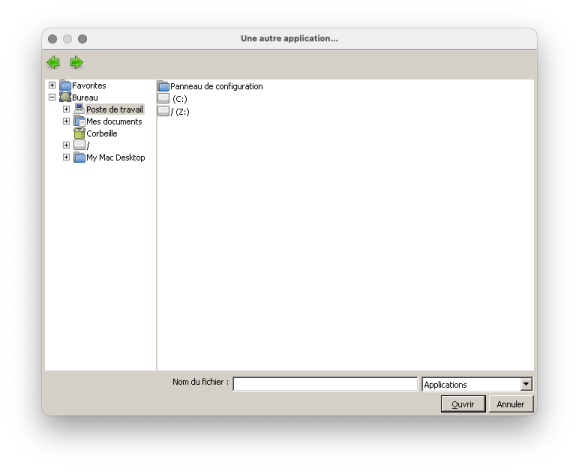The width and height of the screenshot is (579, 471).
Task: Expand the Favorites tree node
Action: tap(52, 85)
